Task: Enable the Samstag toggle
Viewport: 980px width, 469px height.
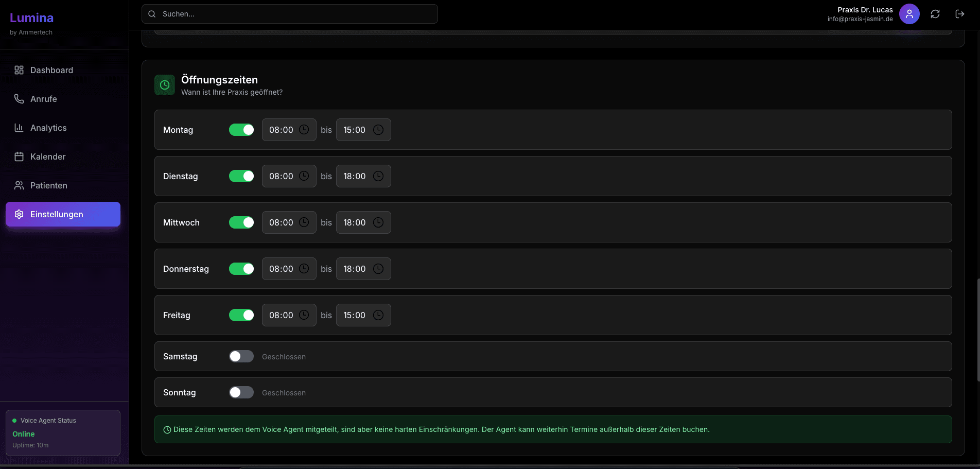Action: point(241,356)
